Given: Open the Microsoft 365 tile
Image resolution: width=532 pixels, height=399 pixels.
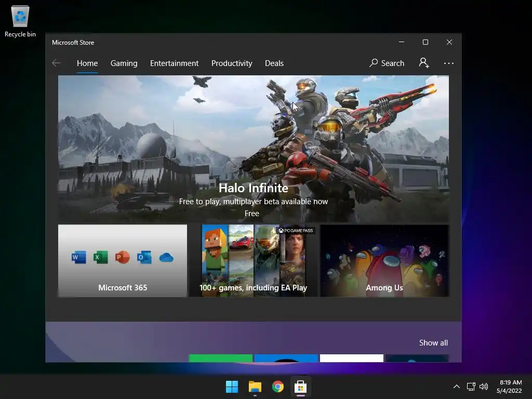Looking at the screenshot, I should 123,261.
